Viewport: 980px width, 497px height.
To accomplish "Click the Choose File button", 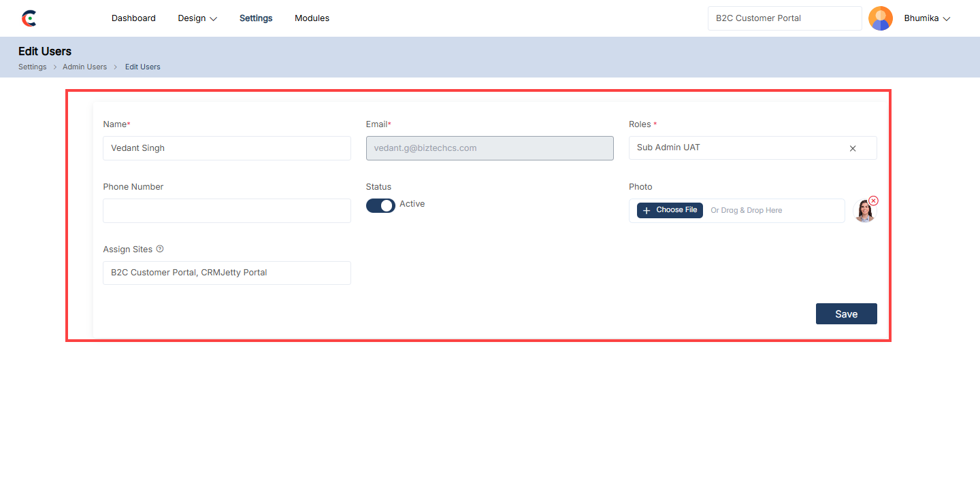I will 670,210.
